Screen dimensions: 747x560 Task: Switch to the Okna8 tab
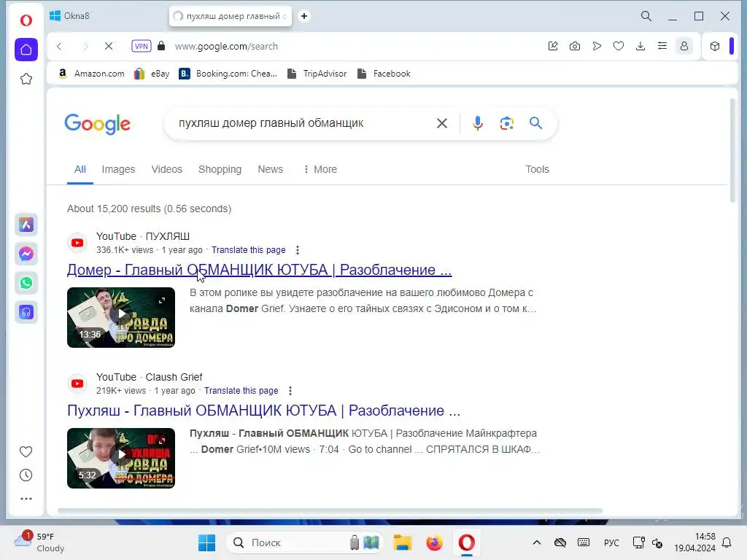[107, 16]
